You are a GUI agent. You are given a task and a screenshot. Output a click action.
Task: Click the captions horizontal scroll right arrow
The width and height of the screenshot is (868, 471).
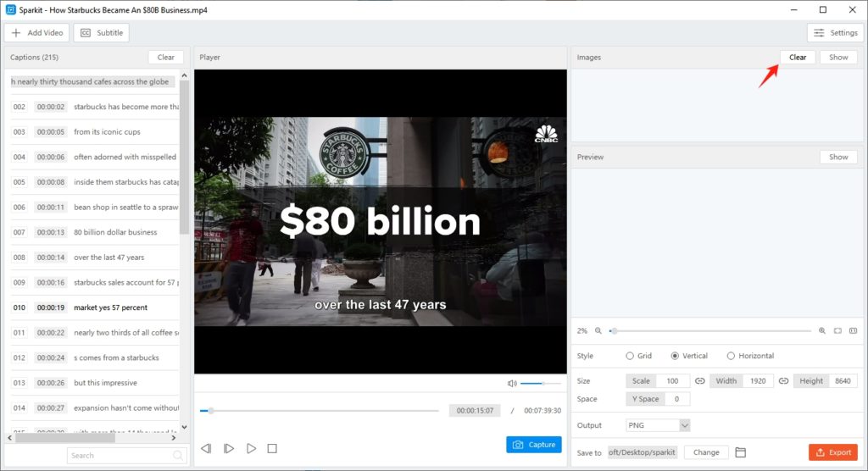pos(174,438)
